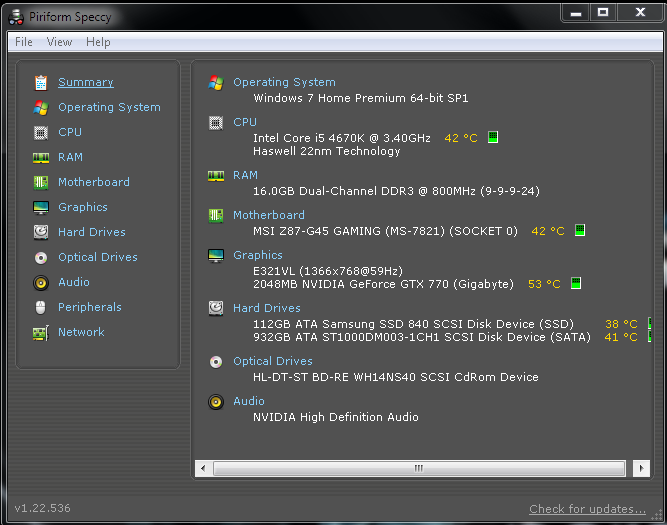667x525 pixels.
Task: Go to the Operating System section
Action: pyautogui.click(x=109, y=107)
